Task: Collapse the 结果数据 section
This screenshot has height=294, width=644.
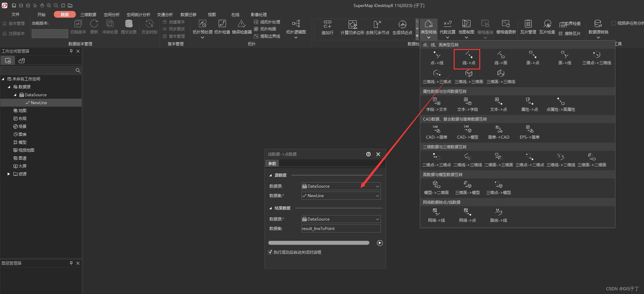Action: (x=270, y=208)
